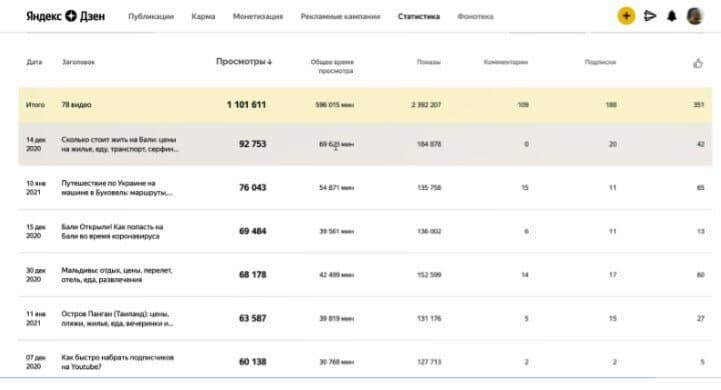Open the Карма tab
721x390 pixels.
(x=203, y=17)
